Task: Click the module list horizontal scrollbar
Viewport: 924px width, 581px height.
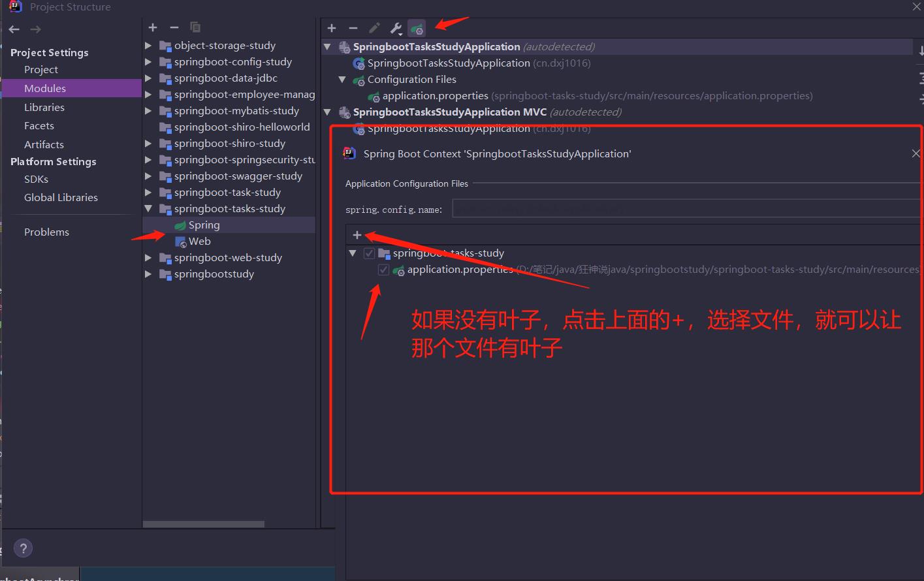Action: coord(204,524)
